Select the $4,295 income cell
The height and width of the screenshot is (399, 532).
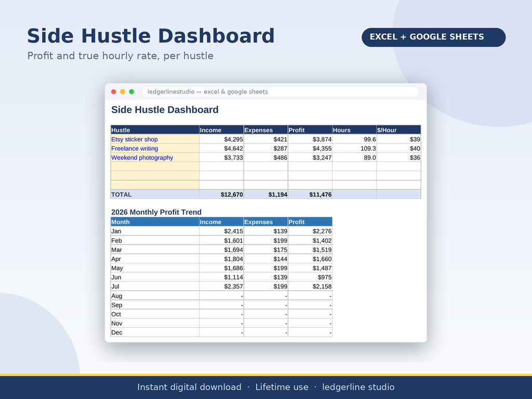coord(221,139)
